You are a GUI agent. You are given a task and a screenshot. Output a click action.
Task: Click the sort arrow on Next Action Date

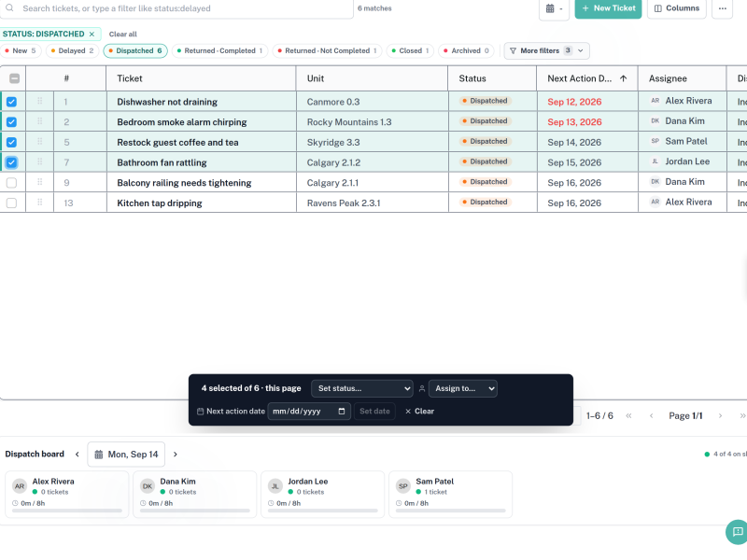point(623,78)
